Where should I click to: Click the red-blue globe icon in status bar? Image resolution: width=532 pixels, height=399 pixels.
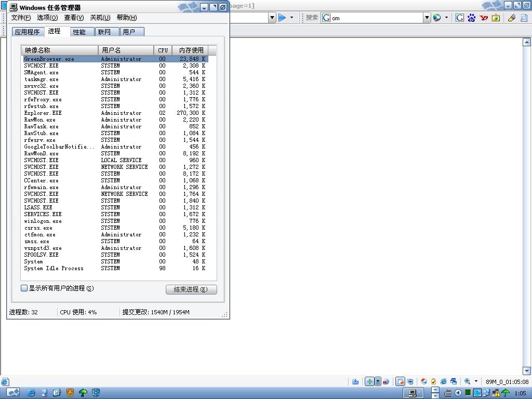[x=386, y=382]
